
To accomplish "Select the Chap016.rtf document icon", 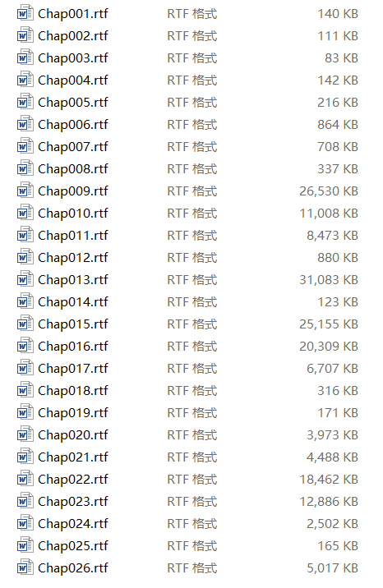I will pos(25,346).
